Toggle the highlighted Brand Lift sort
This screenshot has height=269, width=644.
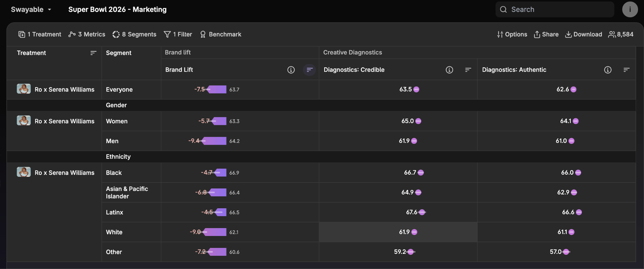click(309, 70)
